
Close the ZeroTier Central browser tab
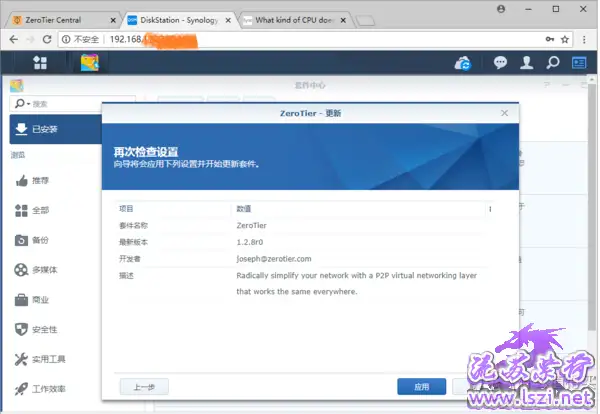(x=113, y=20)
